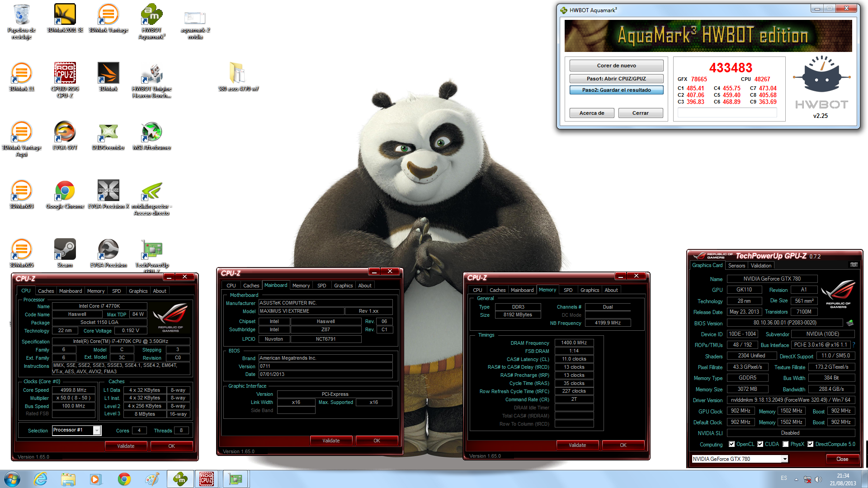This screenshot has height=488, width=868.
Task: Expand the Processor #1 selection dropdown
Action: (97, 430)
